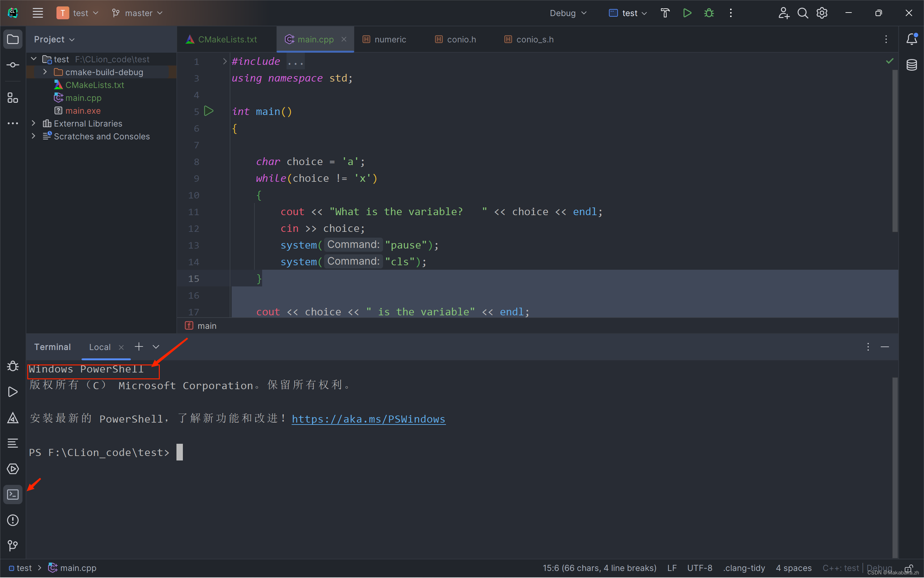
Task: Toggle read-only lock icon in status bar
Action: 909,568
